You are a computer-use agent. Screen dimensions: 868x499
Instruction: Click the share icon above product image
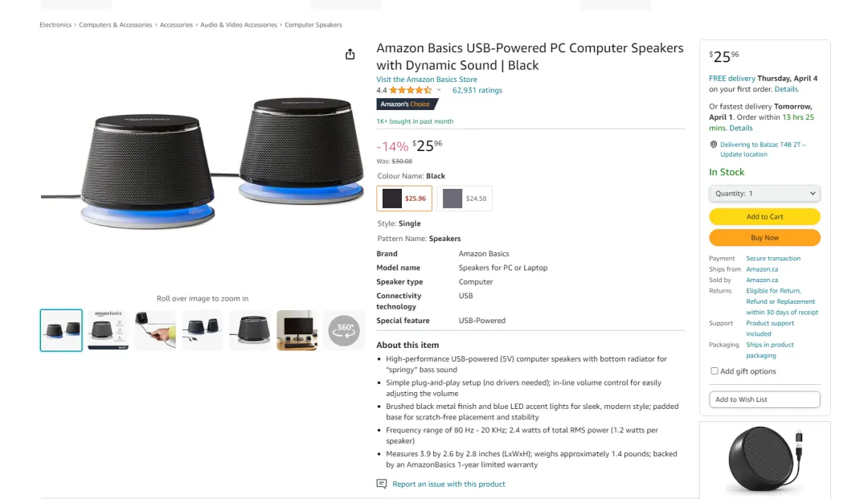pyautogui.click(x=350, y=55)
